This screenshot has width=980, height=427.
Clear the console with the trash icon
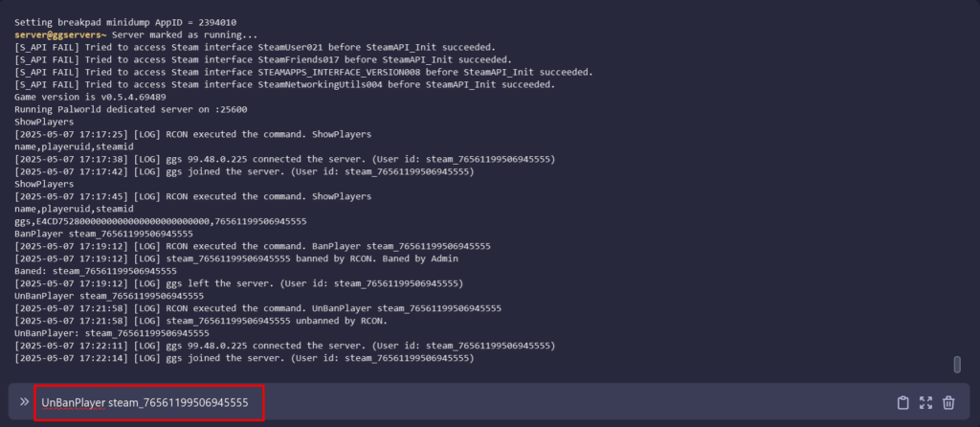948,403
